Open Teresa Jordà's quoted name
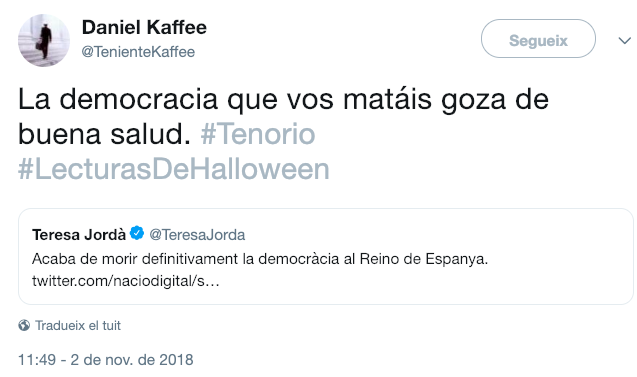The height and width of the screenshot is (377, 637). pos(79,235)
